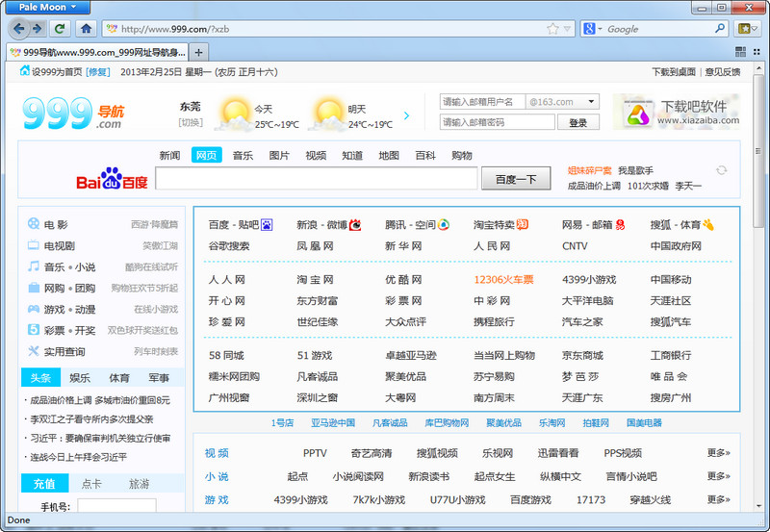Viewport: 770px width, 532px height.
Task: Click the list all tabs icon
Action: click(757, 52)
